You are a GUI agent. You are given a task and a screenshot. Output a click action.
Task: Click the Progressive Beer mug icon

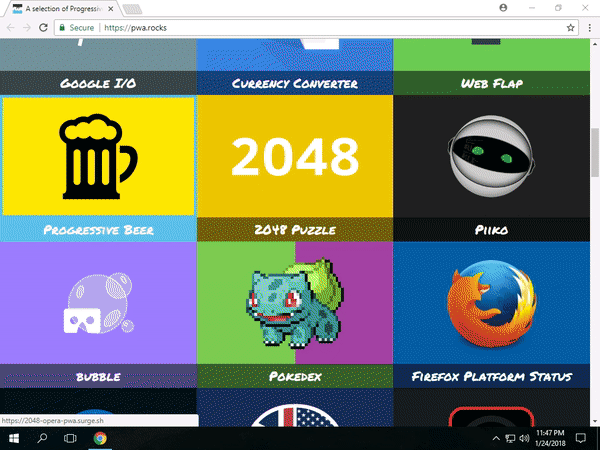(x=98, y=157)
